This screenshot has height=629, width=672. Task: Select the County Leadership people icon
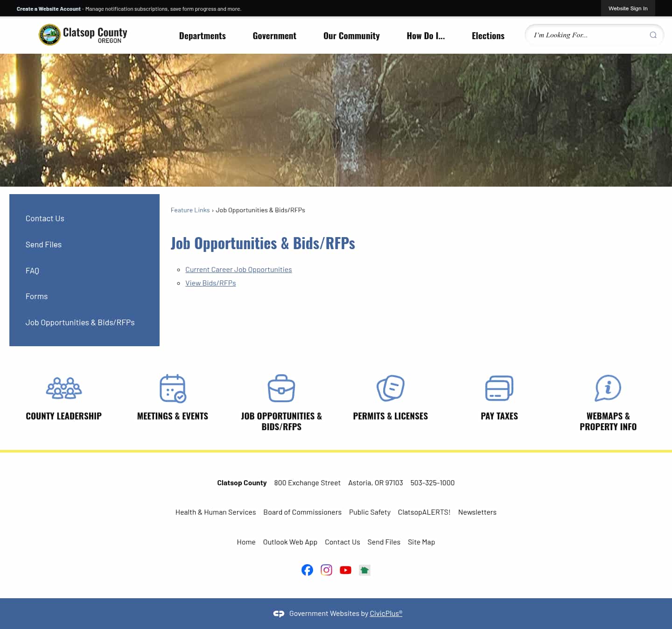63,388
